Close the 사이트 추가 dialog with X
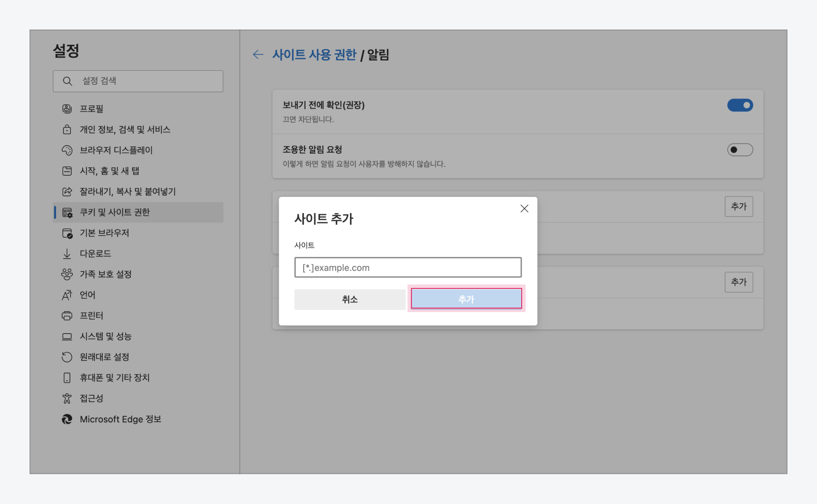Screen dimensions: 817x504 point(524,209)
